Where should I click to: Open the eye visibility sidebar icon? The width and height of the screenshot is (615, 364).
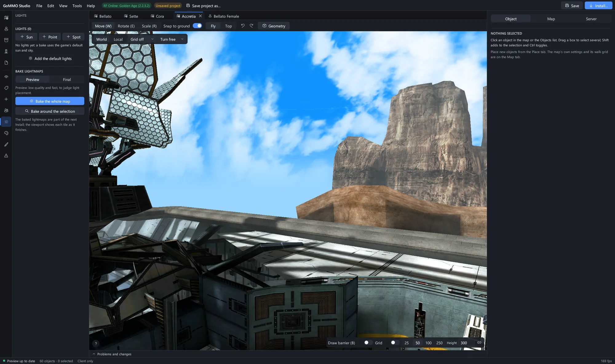click(6, 77)
